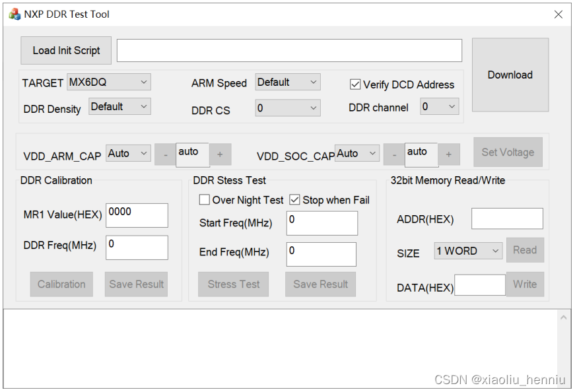This screenshot has height=392, width=575.
Task: Open the SIZE dropdown showing 1 WORD
Action: point(468,251)
